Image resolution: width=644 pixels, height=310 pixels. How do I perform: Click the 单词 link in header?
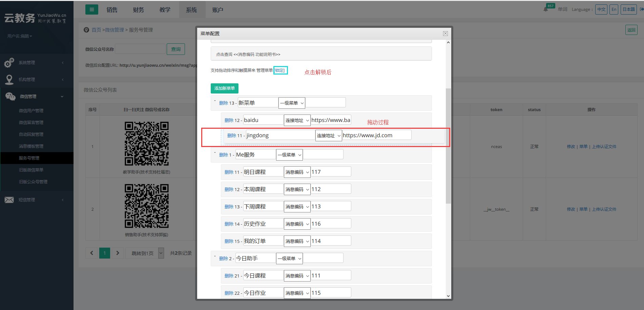point(563,9)
